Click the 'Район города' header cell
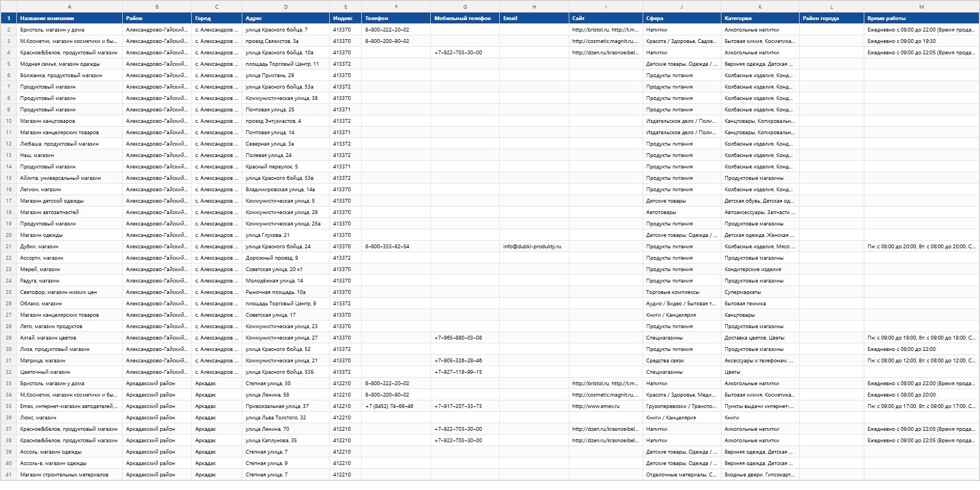This screenshot has height=490, width=980. pos(832,18)
